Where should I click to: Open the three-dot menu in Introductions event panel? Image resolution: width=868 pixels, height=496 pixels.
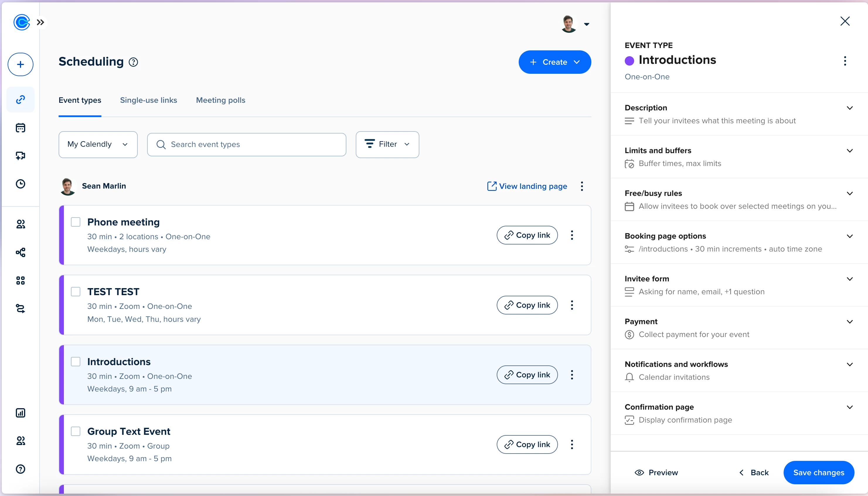tap(845, 61)
